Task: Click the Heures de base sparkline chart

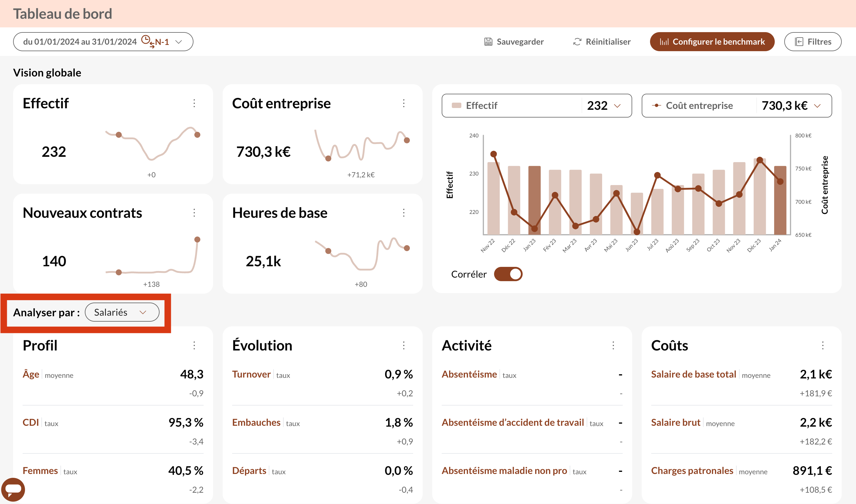Action: click(362, 254)
